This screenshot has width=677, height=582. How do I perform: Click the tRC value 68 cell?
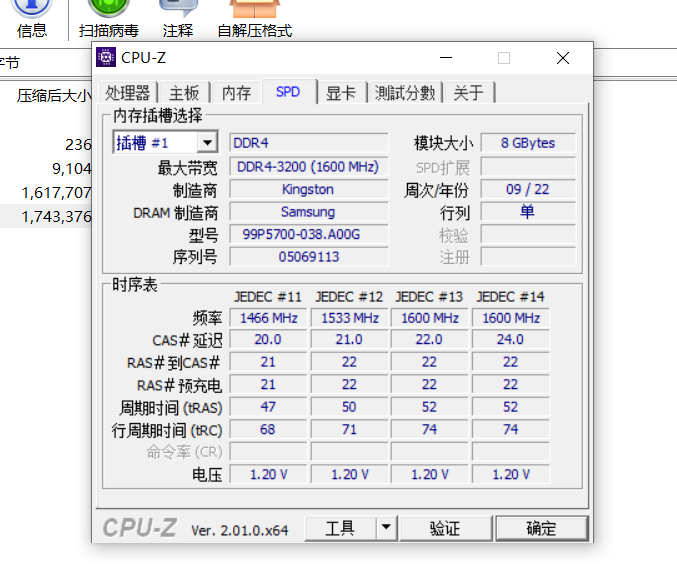click(268, 429)
